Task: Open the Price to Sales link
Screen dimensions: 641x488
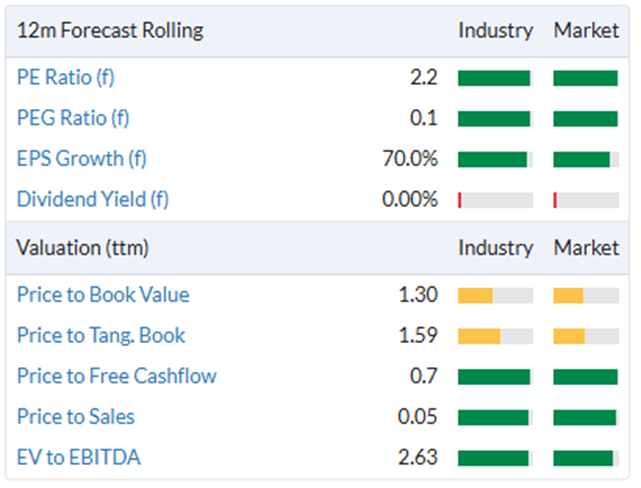Action: tap(76, 417)
